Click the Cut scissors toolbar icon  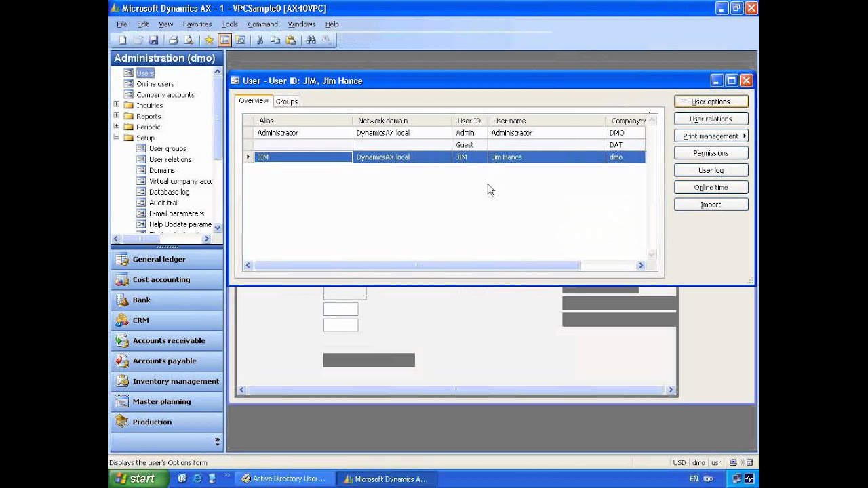pyautogui.click(x=260, y=40)
